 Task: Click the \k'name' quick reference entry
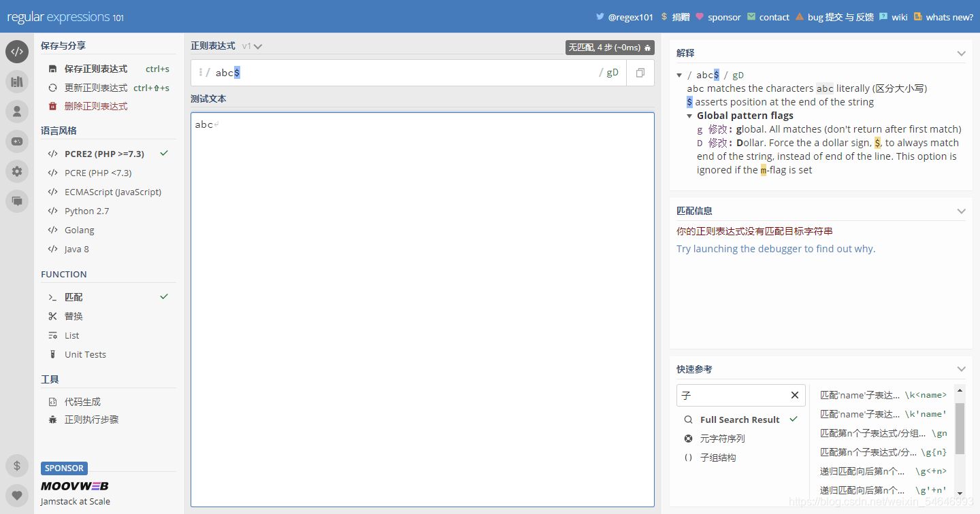883,414
